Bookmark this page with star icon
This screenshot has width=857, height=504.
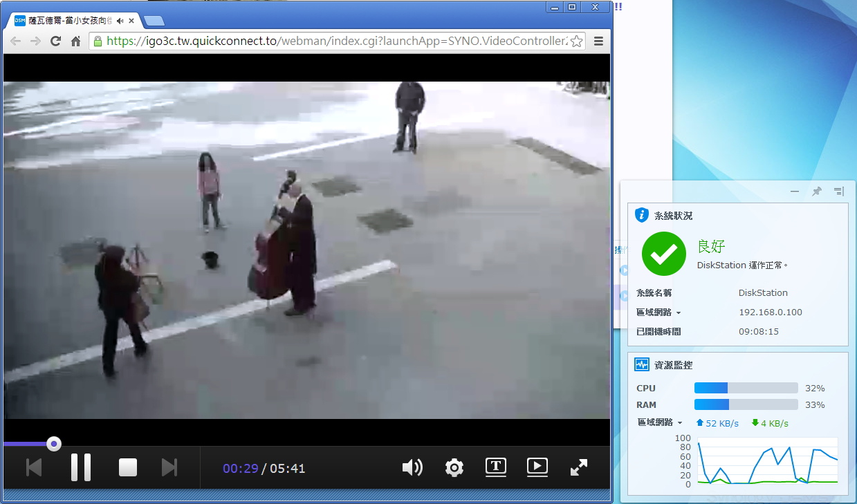coord(576,41)
